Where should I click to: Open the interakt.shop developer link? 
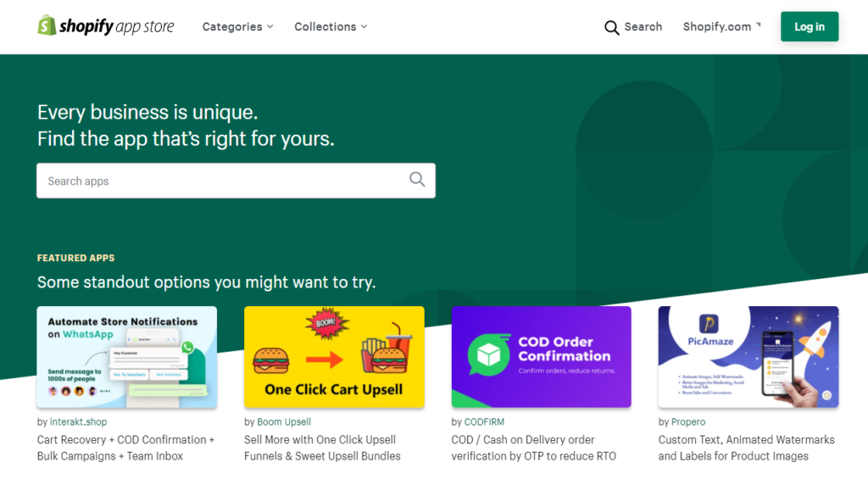[x=78, y=422]
